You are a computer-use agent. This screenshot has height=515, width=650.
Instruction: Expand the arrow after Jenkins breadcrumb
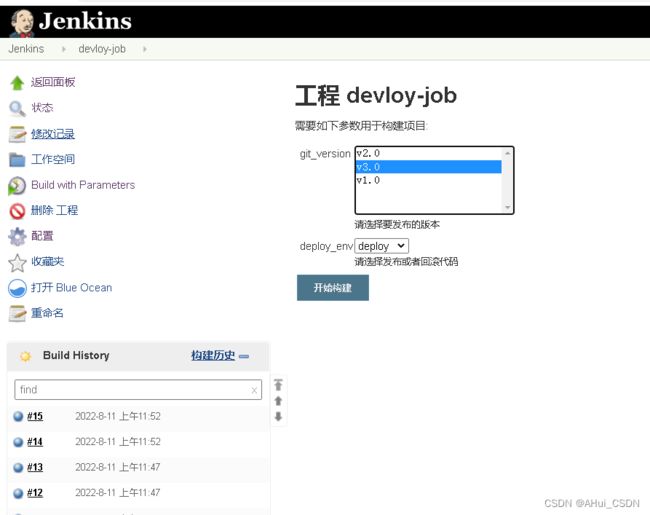(x=63, y=49)
